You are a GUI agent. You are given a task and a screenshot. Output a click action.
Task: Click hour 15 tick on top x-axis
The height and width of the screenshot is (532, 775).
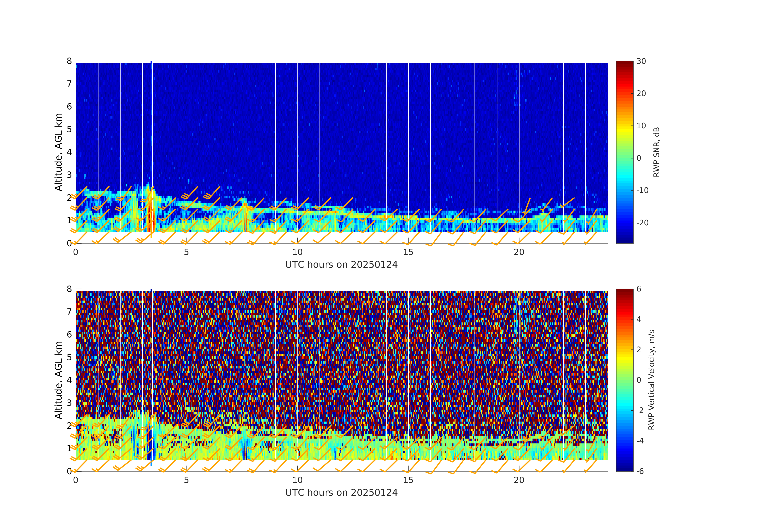click(408, 252)
